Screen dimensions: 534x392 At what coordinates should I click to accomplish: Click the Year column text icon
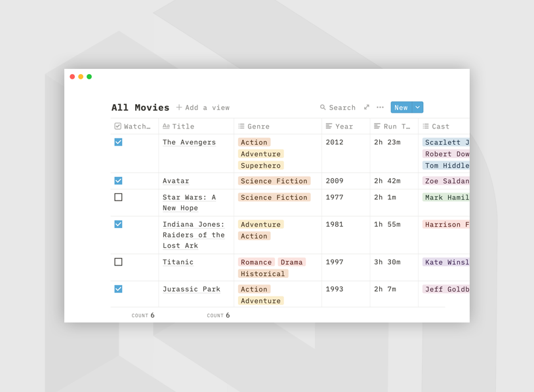tap(329, 127)
